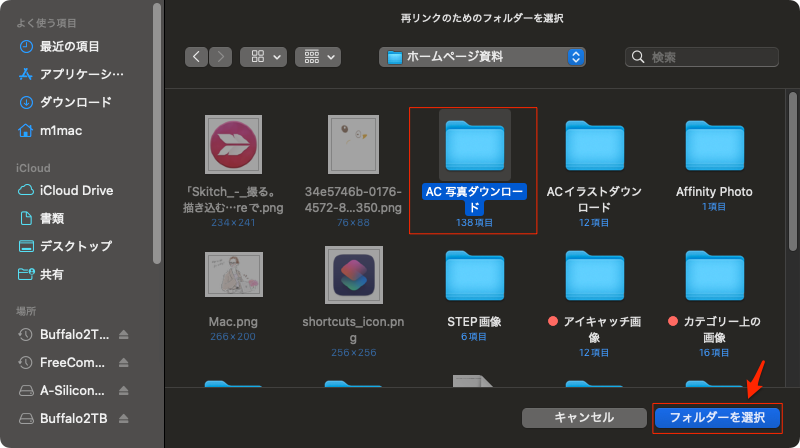Open the grouping options dropdown
This screenshot has width=800, height=448.
[x=318, y=57]
